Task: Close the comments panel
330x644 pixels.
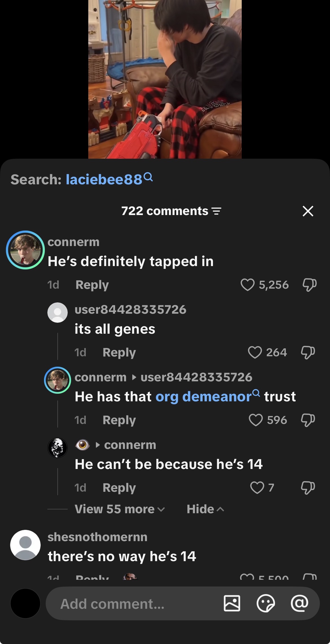Action: coord(308,211)
